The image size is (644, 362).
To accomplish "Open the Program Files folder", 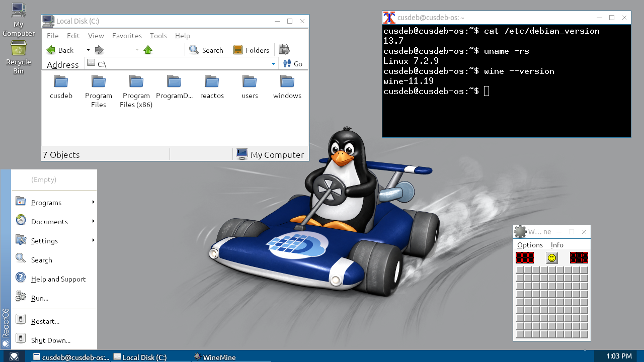I will coord(99,91).
